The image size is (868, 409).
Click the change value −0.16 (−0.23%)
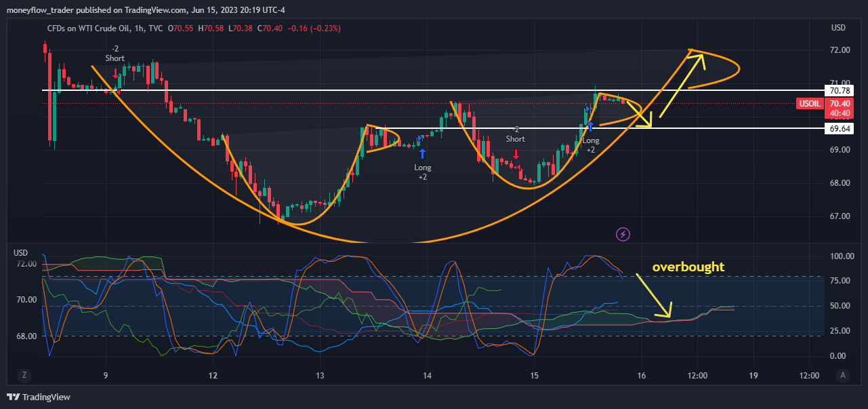click(313, 28)
